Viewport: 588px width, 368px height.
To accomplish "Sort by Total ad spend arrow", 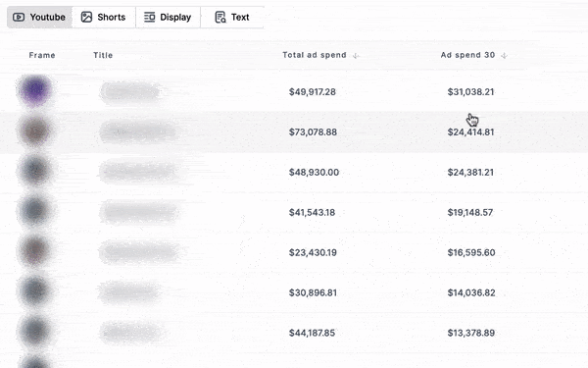I will (x=356, y=56).
